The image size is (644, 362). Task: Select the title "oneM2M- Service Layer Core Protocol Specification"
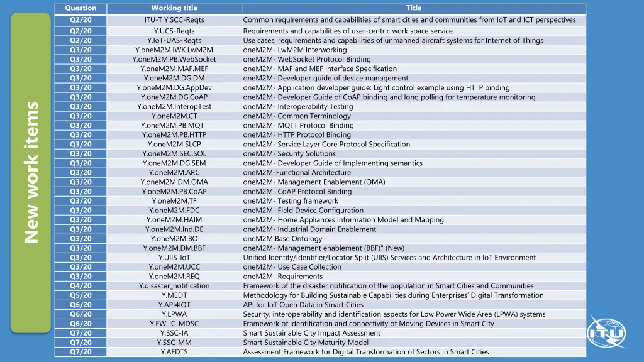tap(326, 145)
